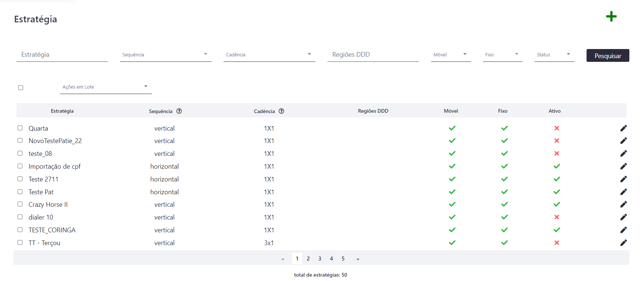Tick the Teste Pat checkbox
The image size is (644, 281).
pyautogui.click(x=20, y=191)
